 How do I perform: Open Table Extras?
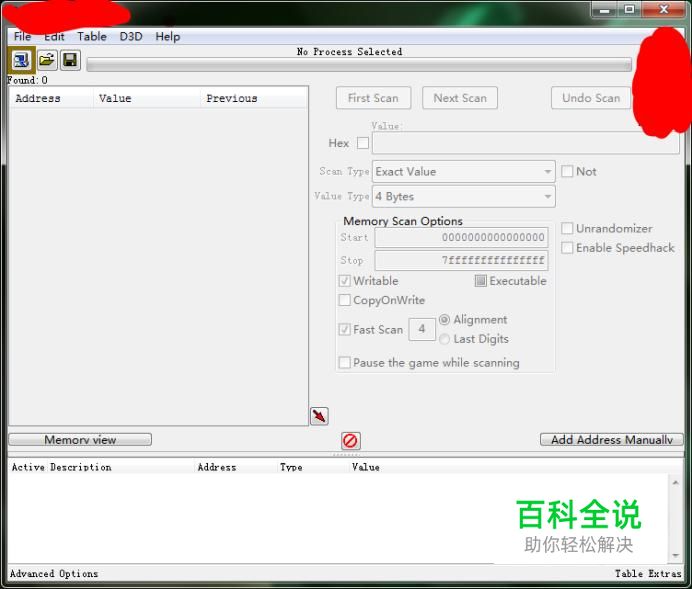coord(648,574)
